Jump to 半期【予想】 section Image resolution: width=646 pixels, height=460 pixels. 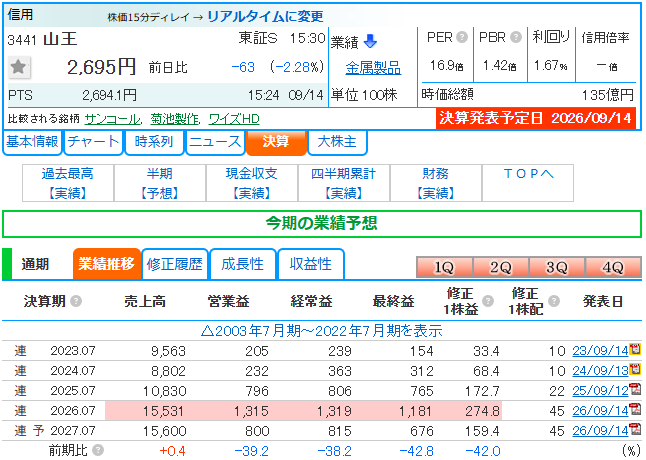[x=159, y=183]
